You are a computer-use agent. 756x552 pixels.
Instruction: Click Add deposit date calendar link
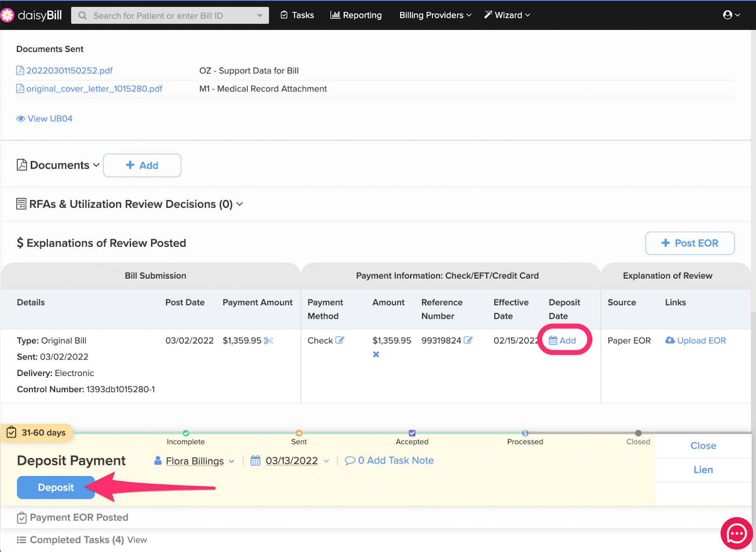tap(562, 340)
